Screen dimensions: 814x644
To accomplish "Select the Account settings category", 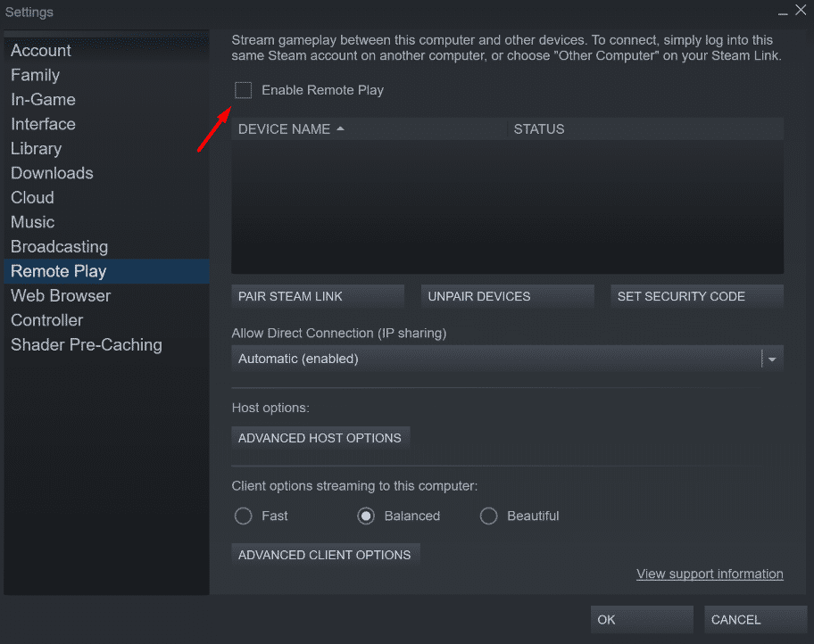I will pyautogui.click(x=40, y=50).
